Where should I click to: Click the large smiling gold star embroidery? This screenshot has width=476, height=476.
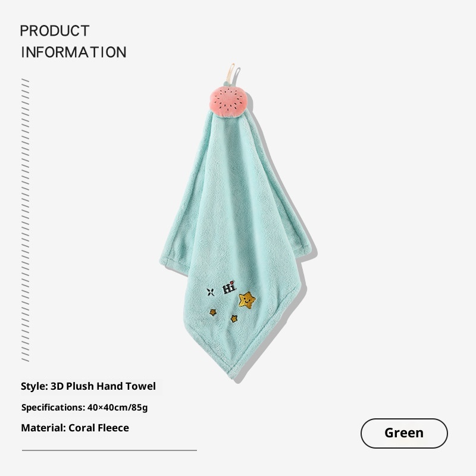pyautogui.click(x=247, y=300)
